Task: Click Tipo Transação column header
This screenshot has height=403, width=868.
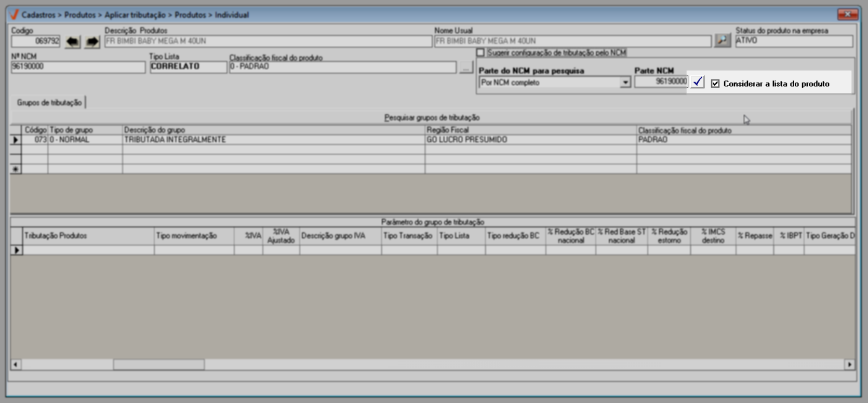Action: pos(409,236)
